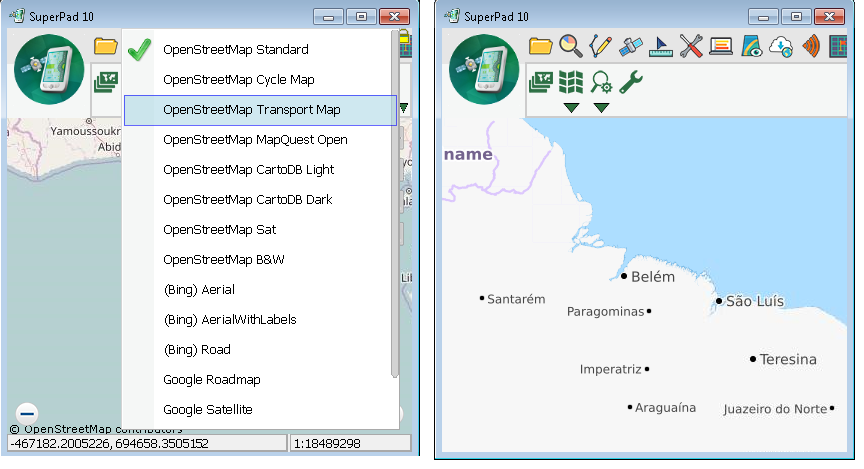
Task: Click the Araguaína city label
Action: pos(665,408)
